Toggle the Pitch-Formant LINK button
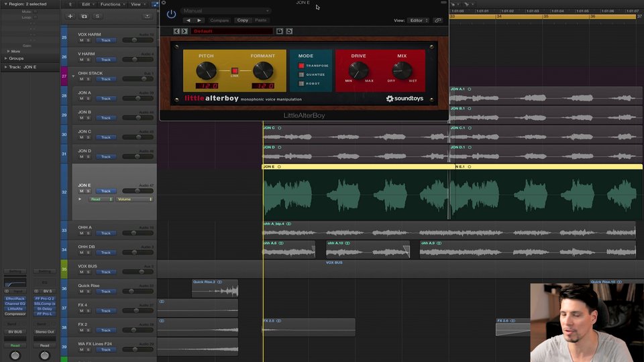This screenshot has height=362, width=644. [235, 71]
